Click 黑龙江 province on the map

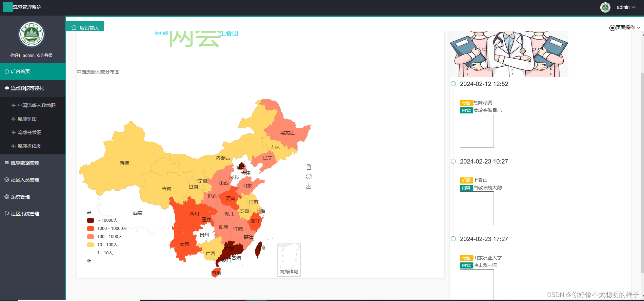pyautogui.click(x=287, y=133)
